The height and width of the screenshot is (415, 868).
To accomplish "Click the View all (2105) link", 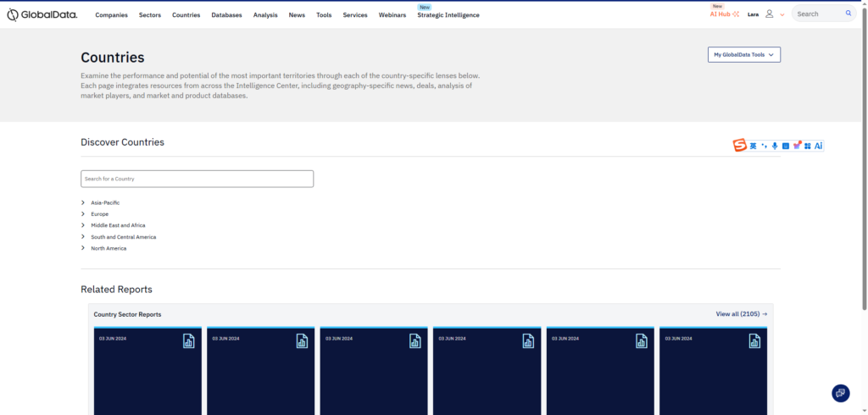I will tap(741, 314).
